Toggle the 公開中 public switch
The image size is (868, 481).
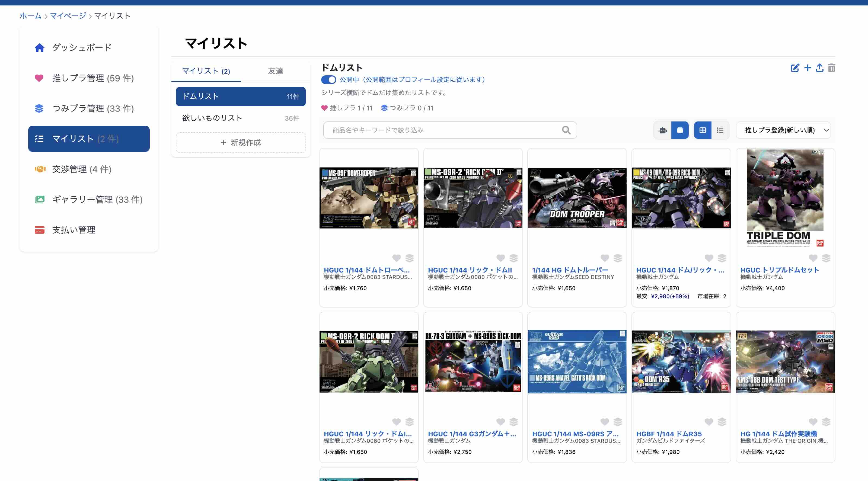pos(328,80)
